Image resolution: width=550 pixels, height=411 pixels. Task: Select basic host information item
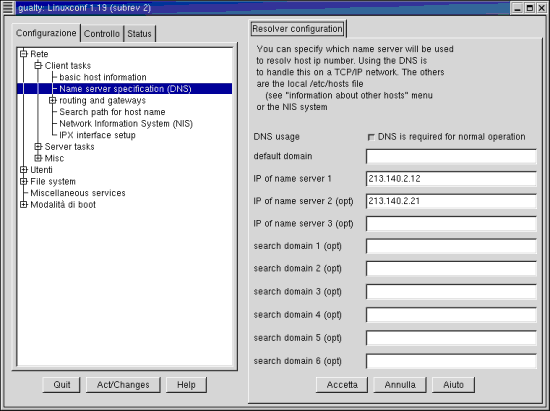click(103, 77)
